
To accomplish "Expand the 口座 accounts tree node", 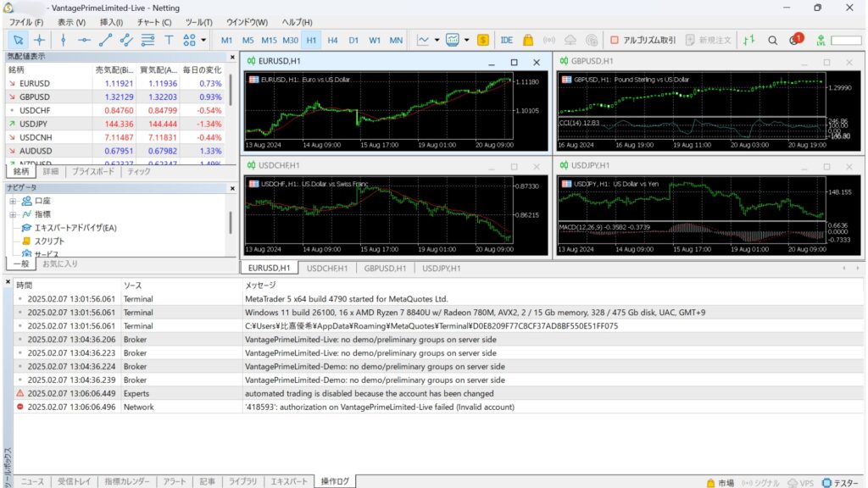I will click(x=14, y=201).
